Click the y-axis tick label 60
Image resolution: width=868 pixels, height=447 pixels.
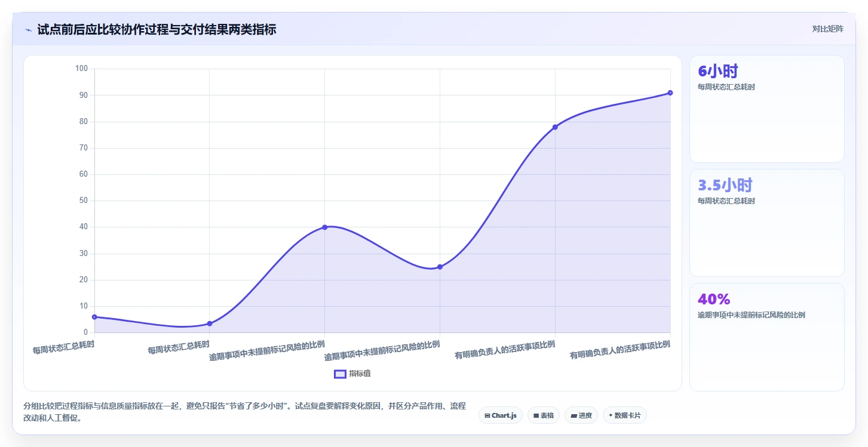point(84,174)
